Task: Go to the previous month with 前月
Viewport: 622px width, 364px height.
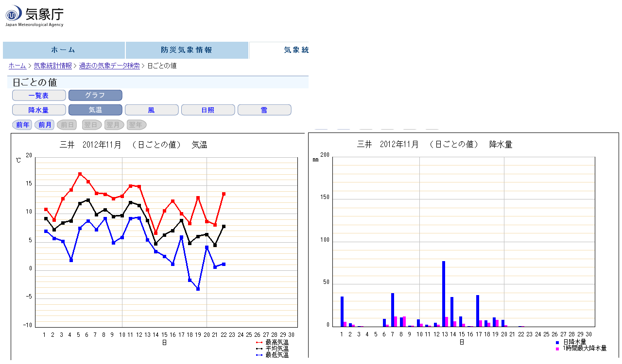Action: coord(44,125)
